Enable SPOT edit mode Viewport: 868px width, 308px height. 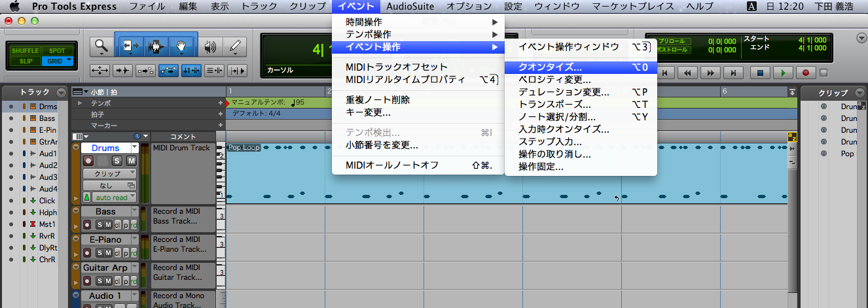tap(57, 50)
